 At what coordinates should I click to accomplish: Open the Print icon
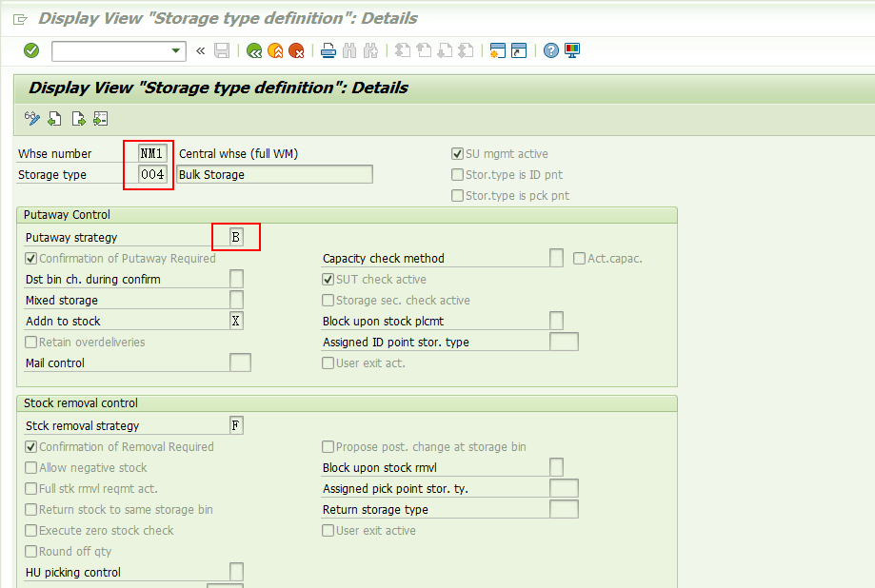coord(328,51)
